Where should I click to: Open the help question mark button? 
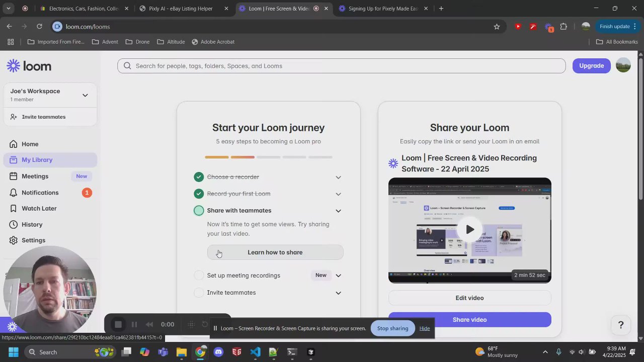click(x=621, y=325)
